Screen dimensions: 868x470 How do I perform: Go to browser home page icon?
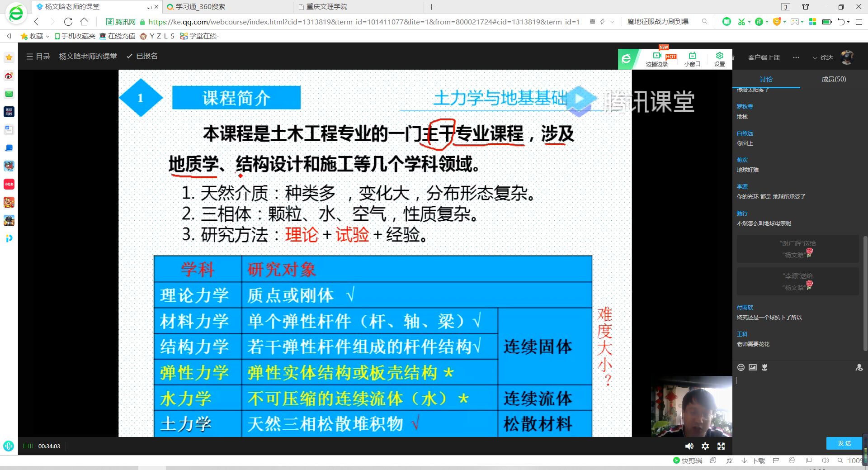[84, 22]
